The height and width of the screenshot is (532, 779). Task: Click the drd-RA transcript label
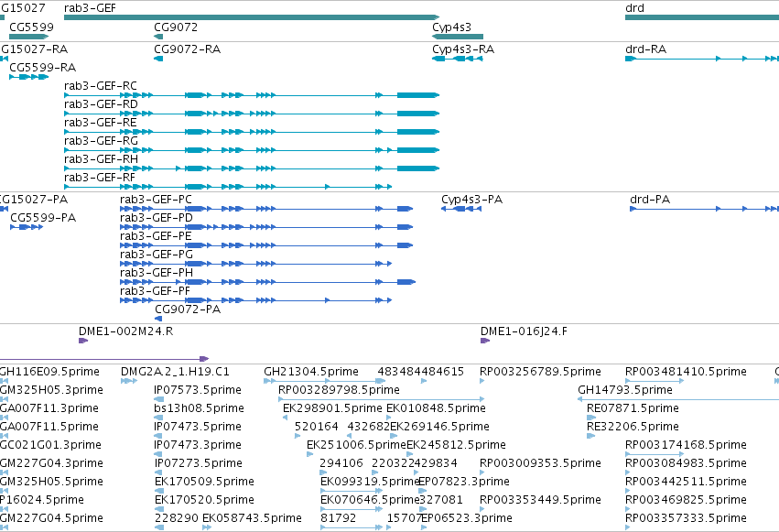pyautogui.click(x=646, y=49)
